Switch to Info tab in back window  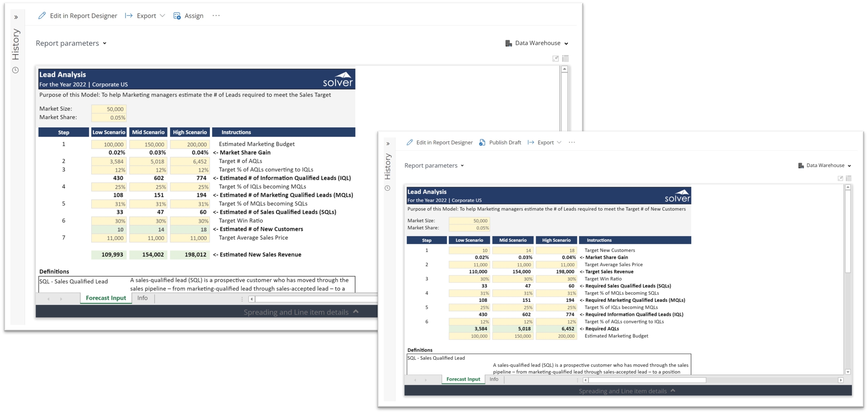[x=142, y=298]
